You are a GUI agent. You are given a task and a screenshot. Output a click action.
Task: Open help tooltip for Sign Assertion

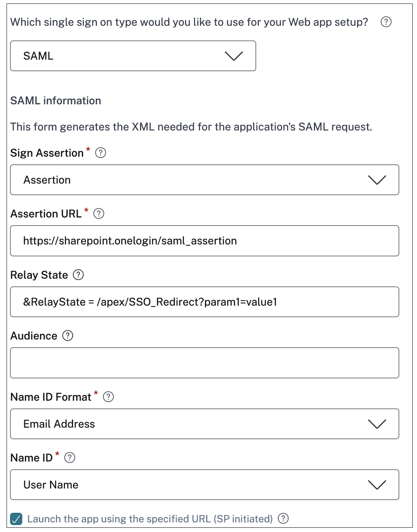pyautogui.click(x=100, y=153)
